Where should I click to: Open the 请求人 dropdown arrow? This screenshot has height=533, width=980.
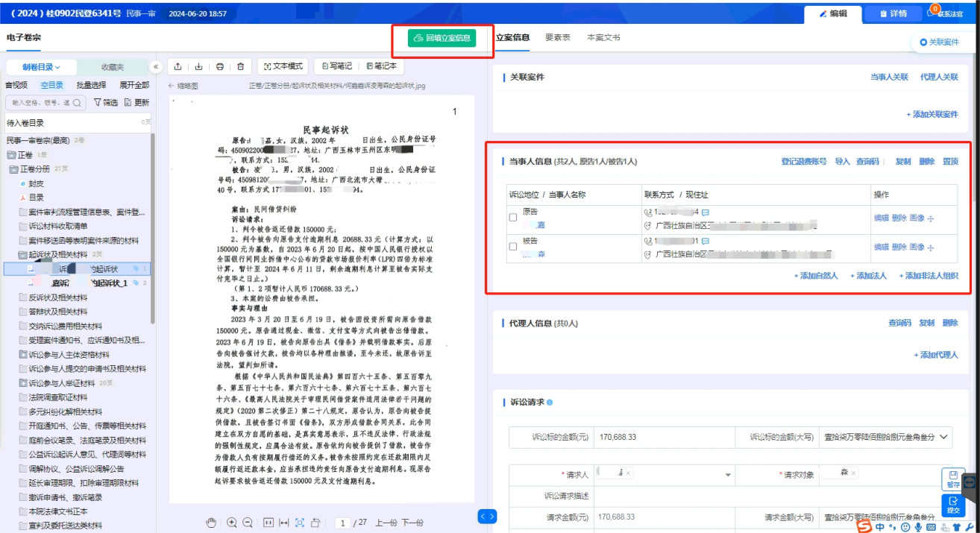(728, 475)
